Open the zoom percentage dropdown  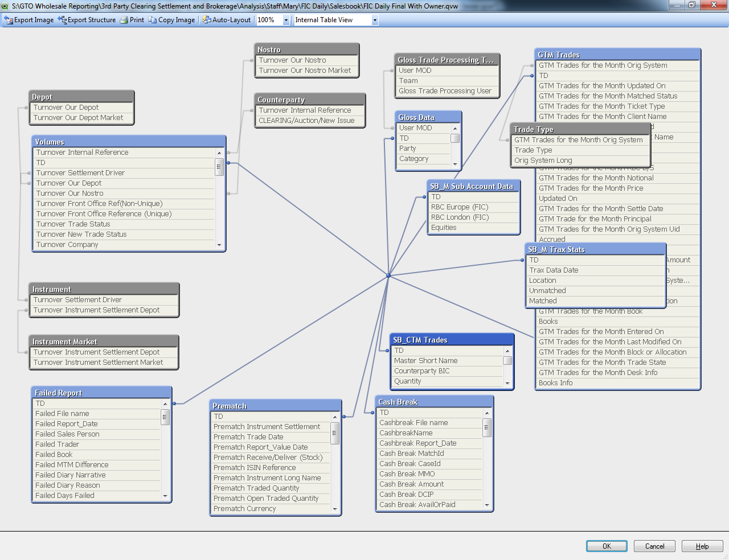click(x=286, y=20)
